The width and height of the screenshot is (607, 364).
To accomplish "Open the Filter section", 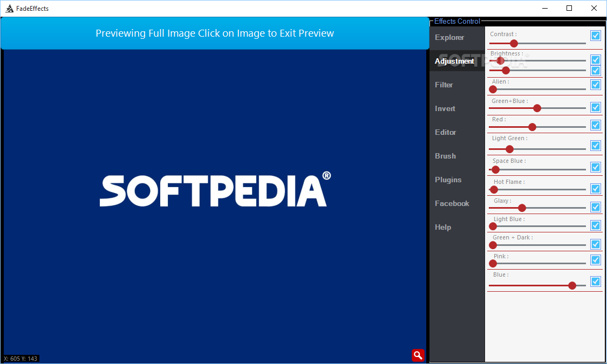I will [444, 85].
